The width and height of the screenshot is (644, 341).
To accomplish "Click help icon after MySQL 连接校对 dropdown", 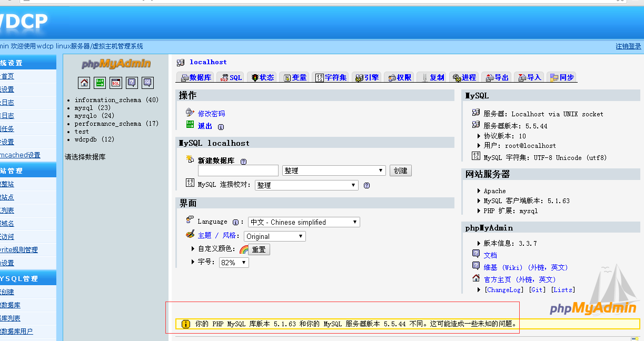I will coord(366,185).
